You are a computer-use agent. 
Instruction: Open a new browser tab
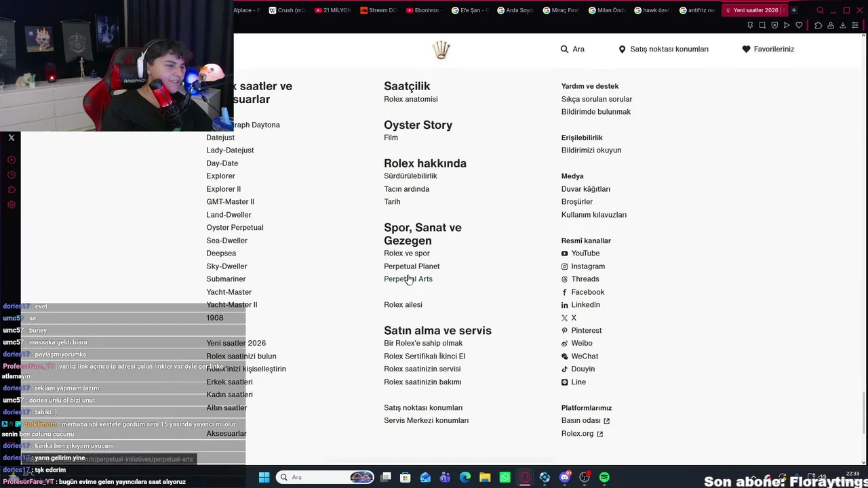794,10
